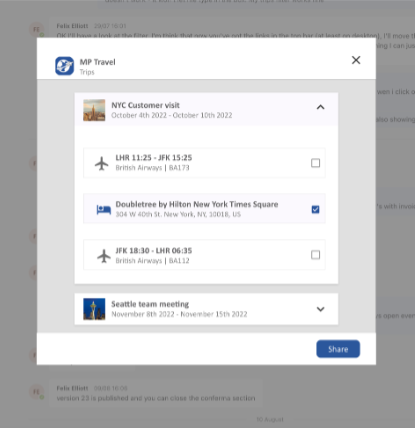The height and width of the screenshot is (428, 415).
Task: Check the JFK 18:30 - LHR 06:35 flight box
Action: (x=315, y=255)
